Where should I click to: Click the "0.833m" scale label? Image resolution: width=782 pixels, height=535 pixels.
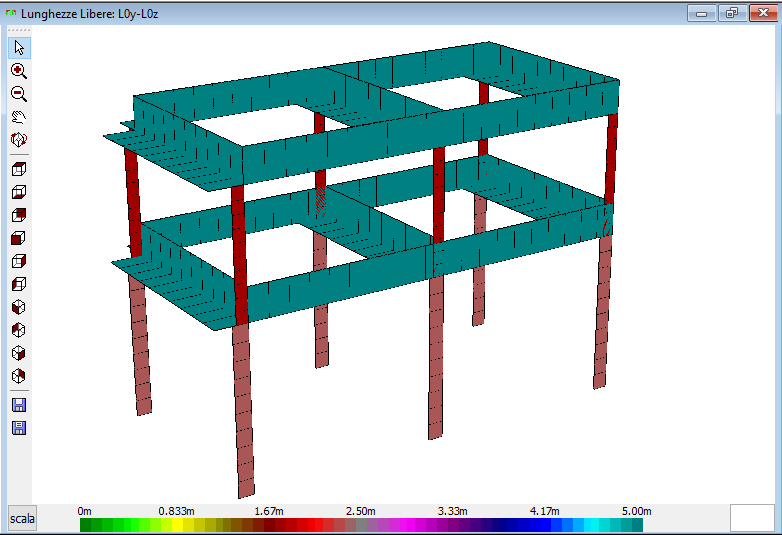pos(177,511)
